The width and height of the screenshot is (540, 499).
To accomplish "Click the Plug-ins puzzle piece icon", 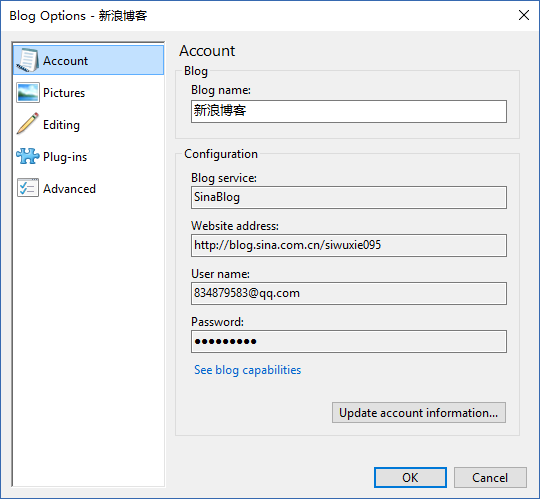I will click(x=28, y=156).
